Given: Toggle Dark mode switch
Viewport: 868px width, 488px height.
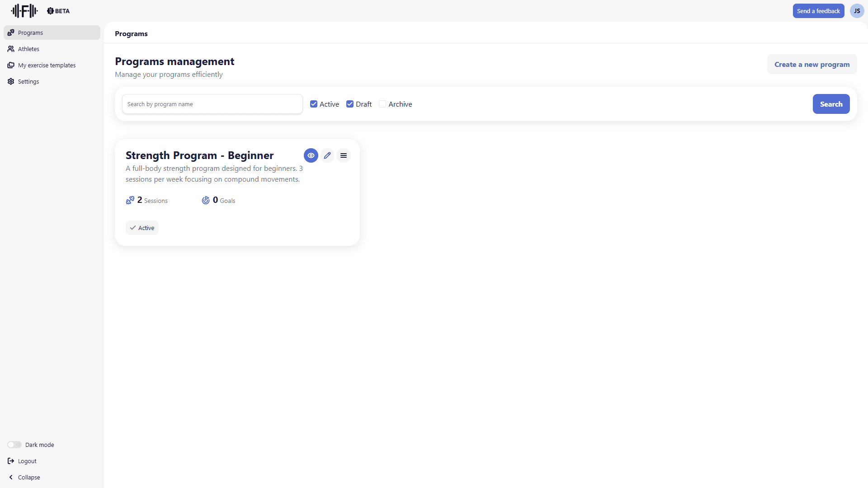Looking at the screenshot, I should point(14,445).
